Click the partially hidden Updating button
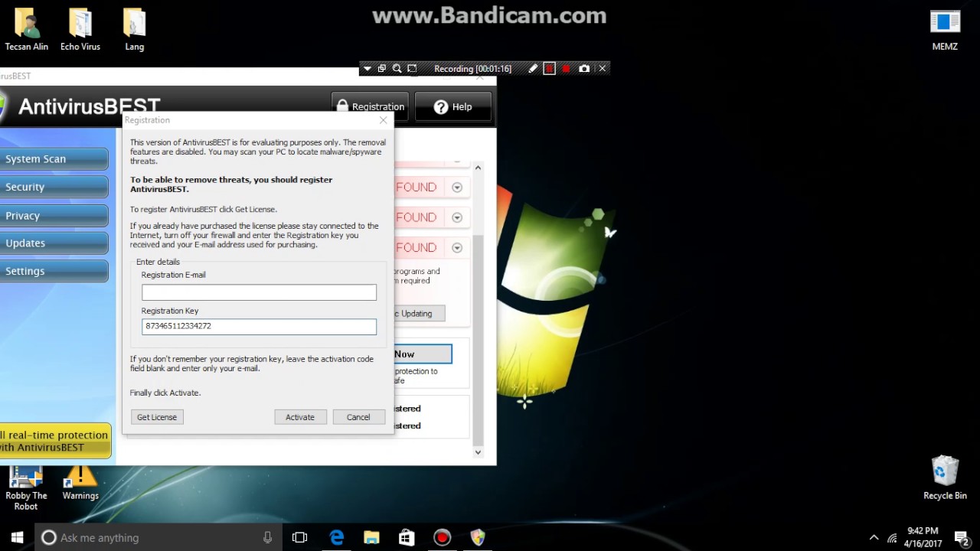 click(x=419, y=314)
